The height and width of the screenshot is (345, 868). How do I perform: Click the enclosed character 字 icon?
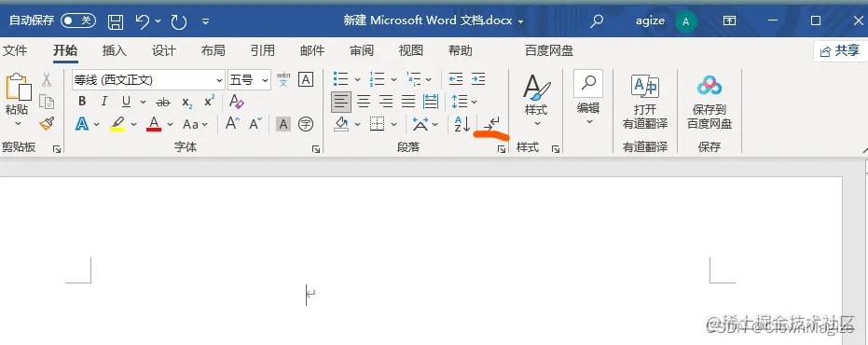point(306,124)
